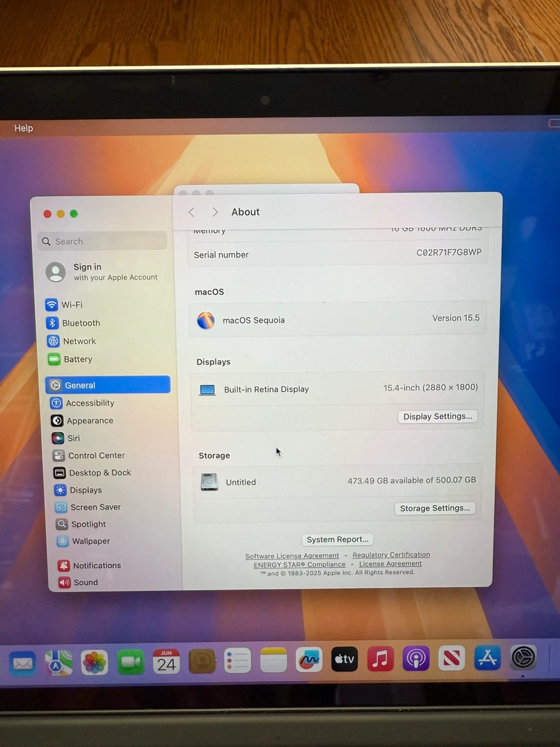Open Photos from the Dock

point(94,662)
